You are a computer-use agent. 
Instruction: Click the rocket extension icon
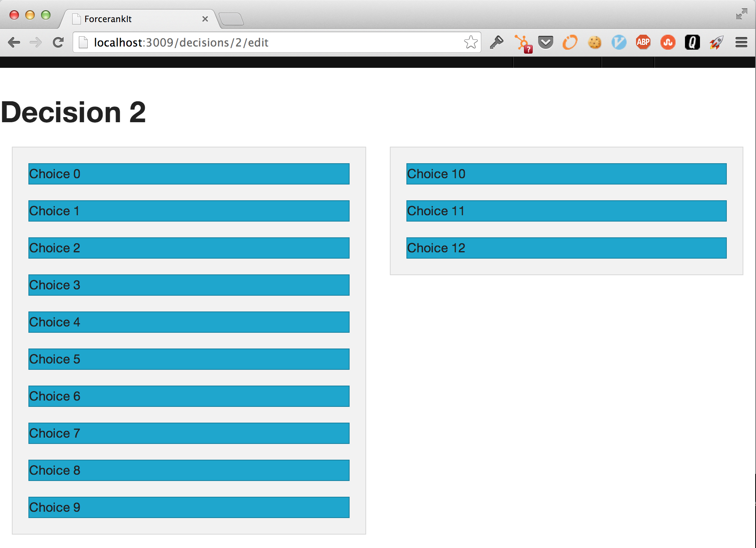(x=717, y=42)
